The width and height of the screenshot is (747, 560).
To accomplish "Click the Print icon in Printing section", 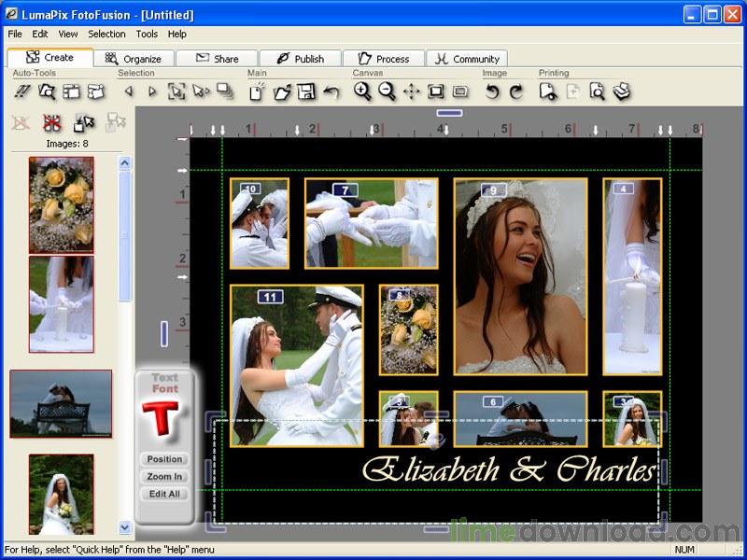I will tap(621, 91).
